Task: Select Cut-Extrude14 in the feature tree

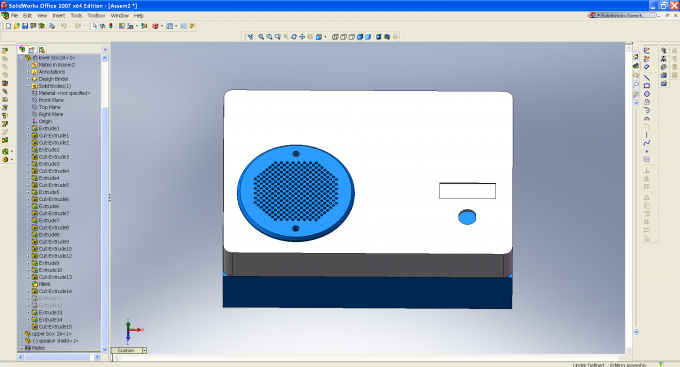Action: (x=55, y=291)
